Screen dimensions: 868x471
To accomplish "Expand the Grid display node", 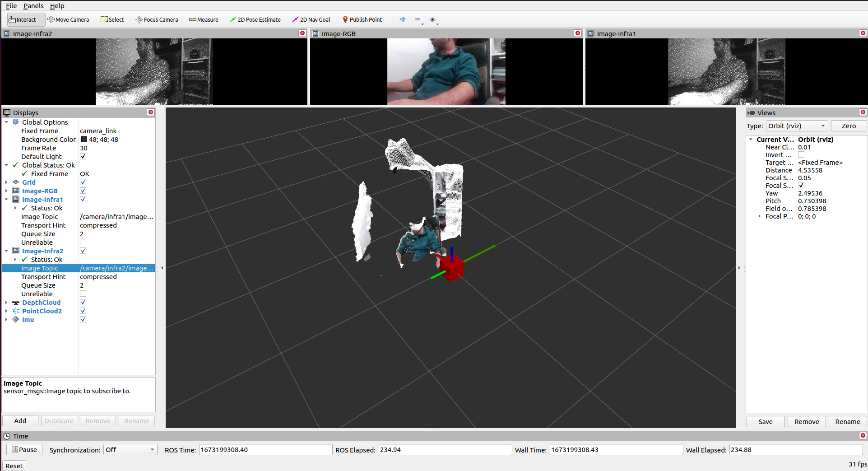I will tap(6, 182).
